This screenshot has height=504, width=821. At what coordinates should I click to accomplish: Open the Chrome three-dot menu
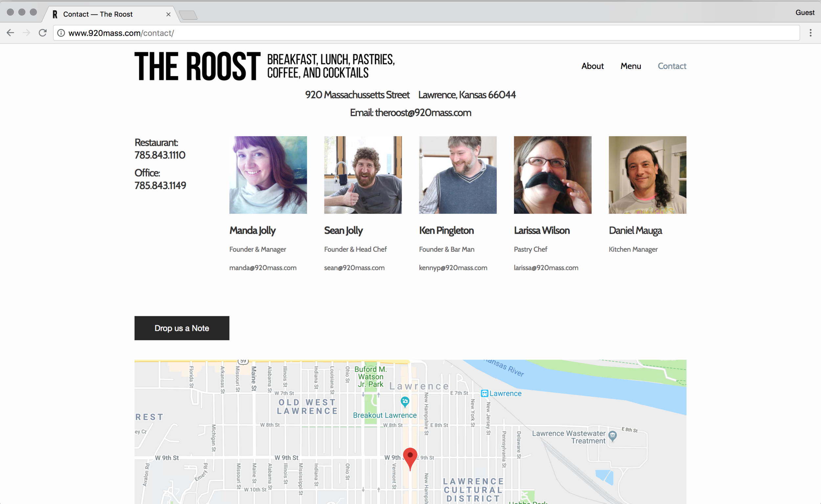tap(810, 33)
